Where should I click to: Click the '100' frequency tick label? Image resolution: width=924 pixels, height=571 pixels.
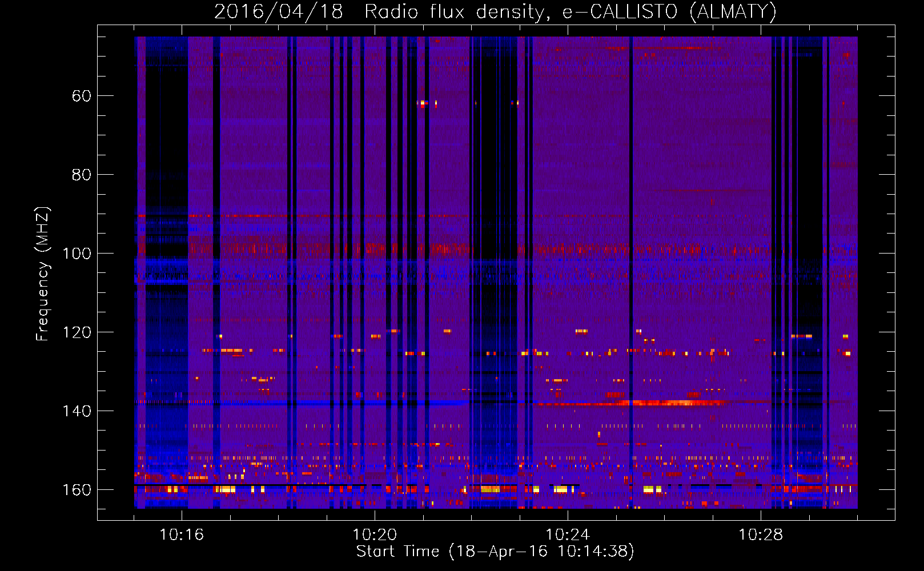tap(77, 254)
